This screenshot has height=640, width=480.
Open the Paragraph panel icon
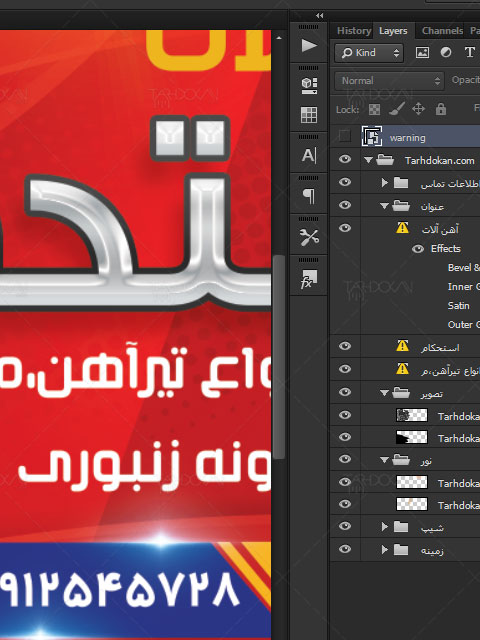coord(309,196)
